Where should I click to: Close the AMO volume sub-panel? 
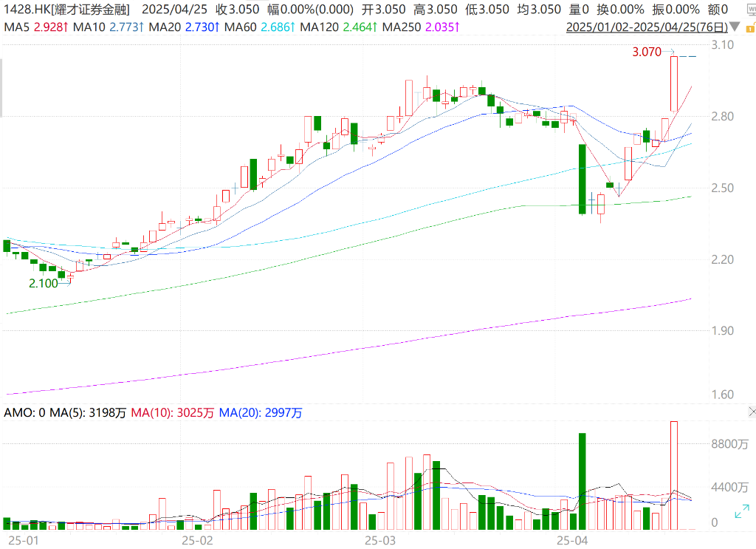coord(752,412)
